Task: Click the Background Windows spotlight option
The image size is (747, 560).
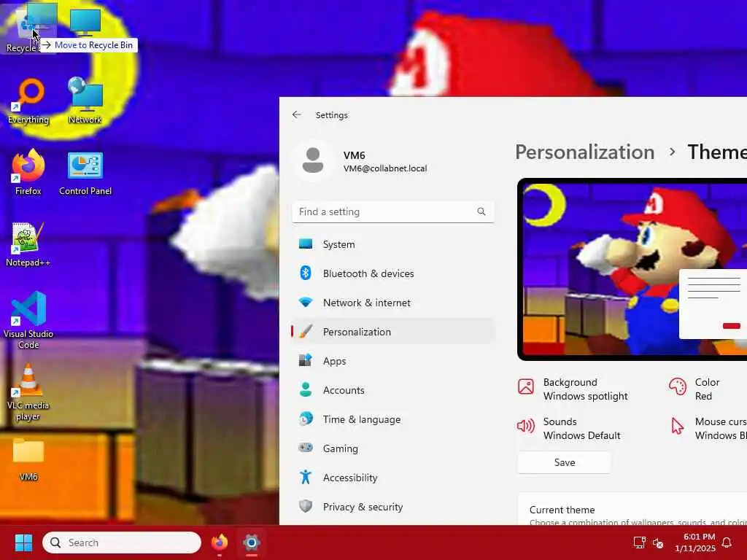Action: [573, 389]
